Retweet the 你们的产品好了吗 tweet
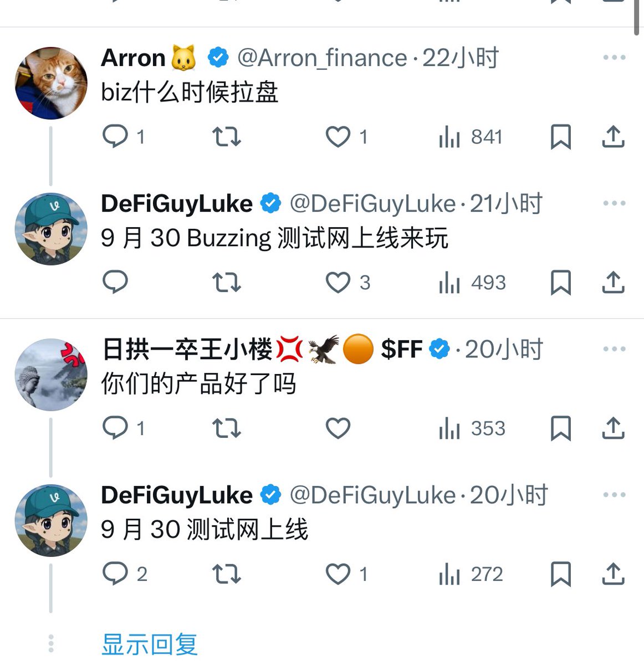644x665 pixels. click(227, 428)
